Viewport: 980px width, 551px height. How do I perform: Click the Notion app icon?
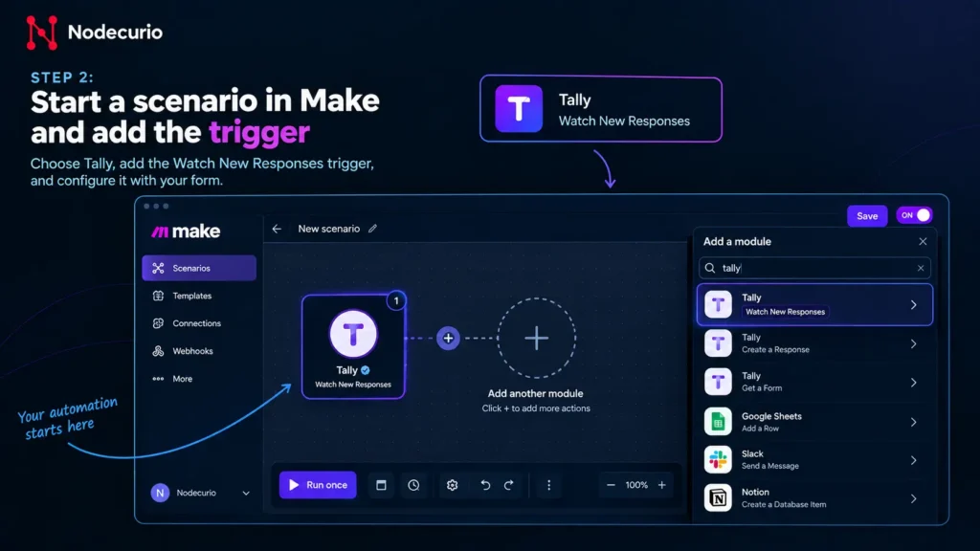(x=718, y=497)
